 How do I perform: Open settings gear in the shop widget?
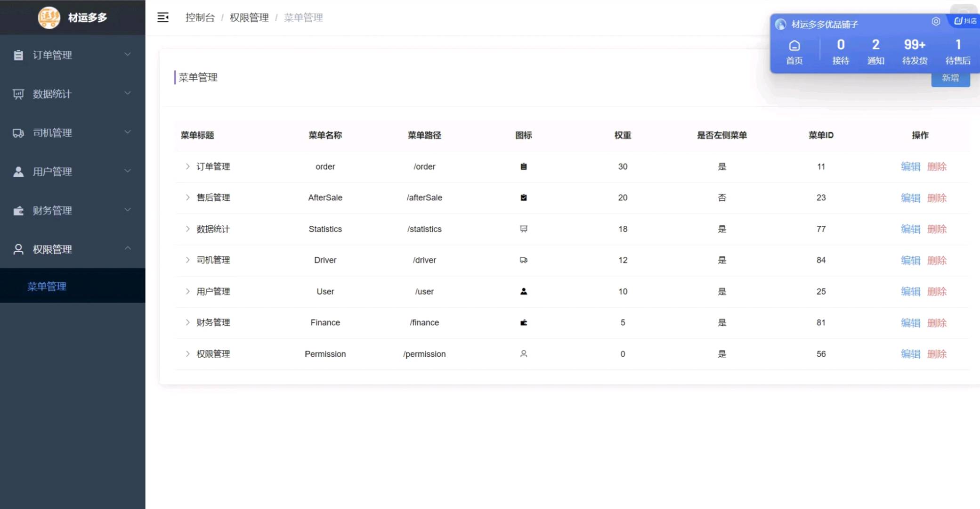936,21
